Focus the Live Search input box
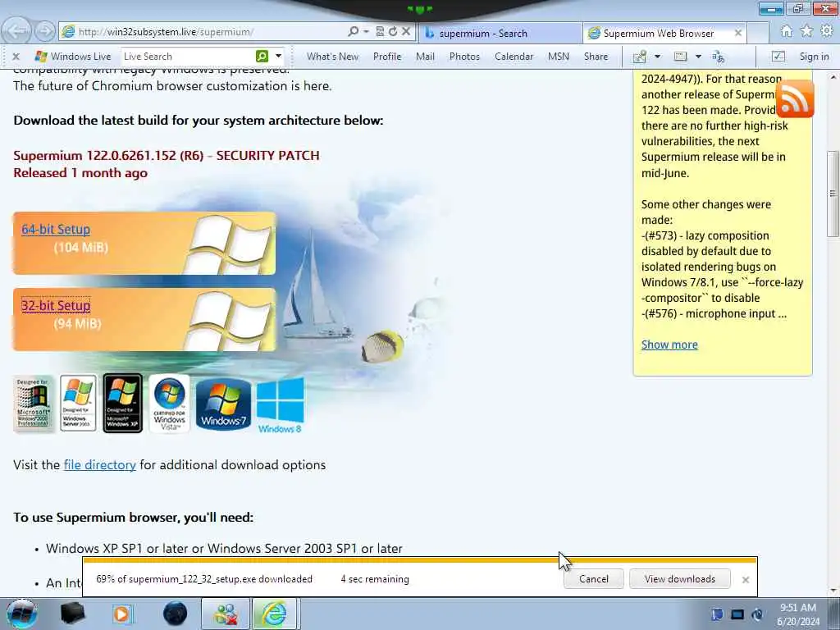The height and width of the screenshot is (630, 840). (188, 57)
